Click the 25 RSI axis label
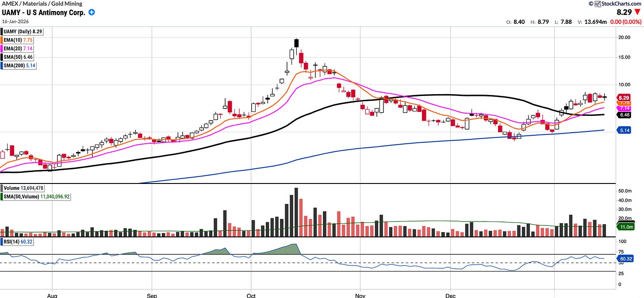Screen dimensions: 644x298 click(622, 274)
